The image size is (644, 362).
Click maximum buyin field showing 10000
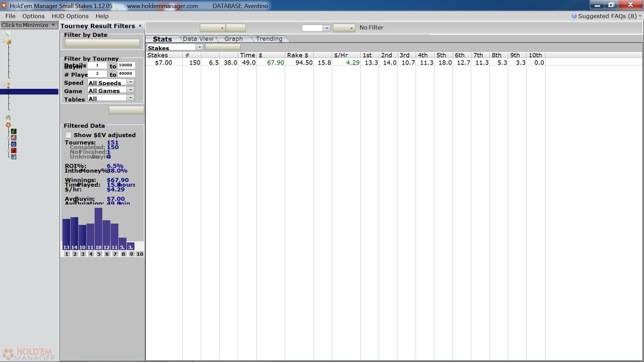tap(126, 65)
